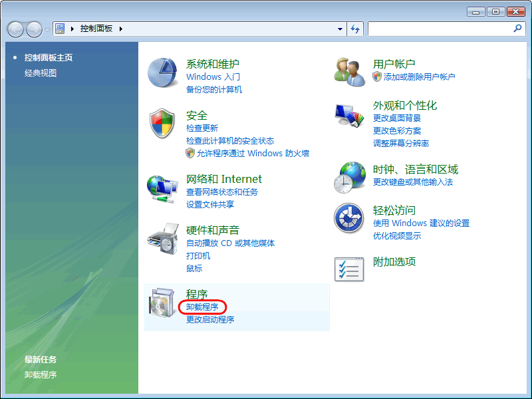Open 更改启动程序 link
Image resolution: width=532 pixels, height=399 pixels.
[210, 319]
